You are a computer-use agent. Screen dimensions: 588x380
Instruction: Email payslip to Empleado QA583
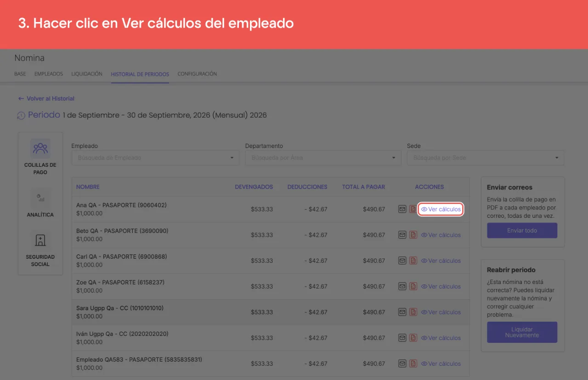(x=402, y=363)
